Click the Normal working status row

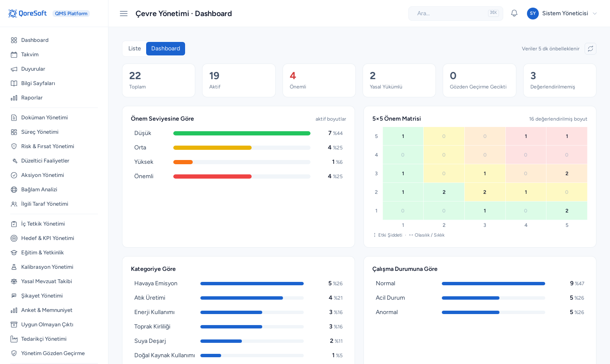point(480,284)
